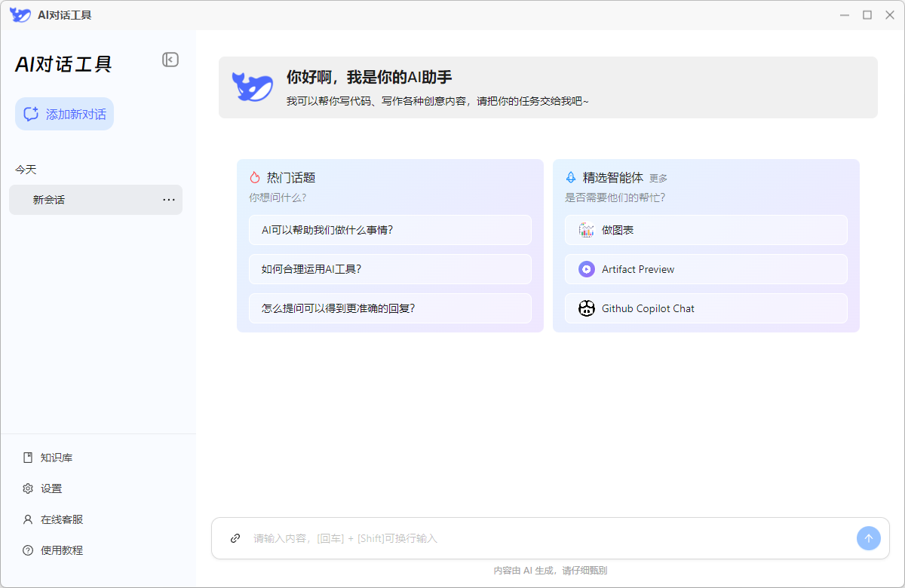This screenshot has height=588, width=905.
Task: Click the 使用教程 question mark icon
Action: 28,550
